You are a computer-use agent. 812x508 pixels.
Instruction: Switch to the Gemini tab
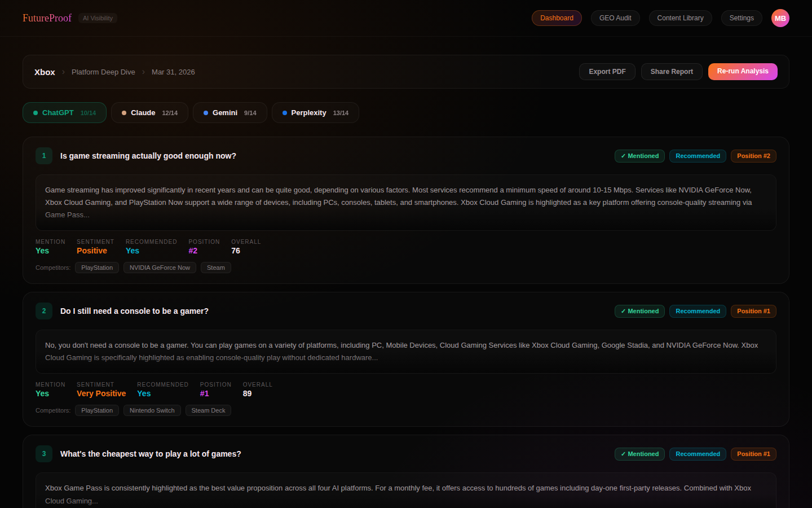(230, 113)
